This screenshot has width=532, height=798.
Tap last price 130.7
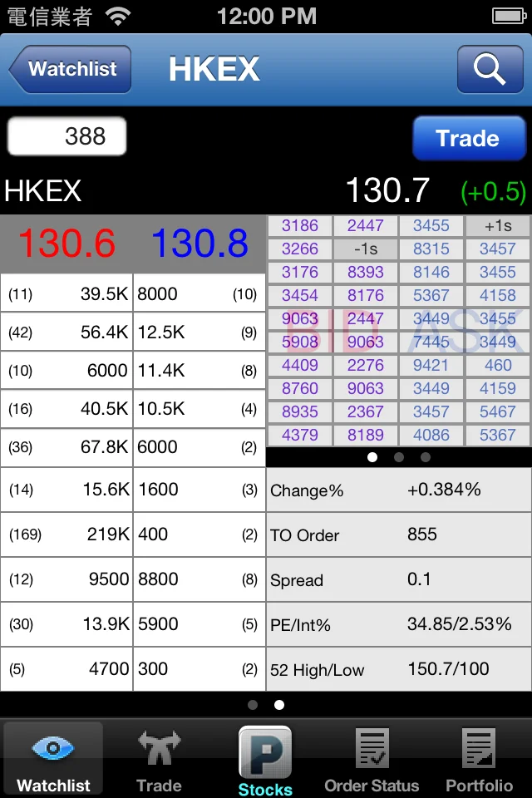[388, 191]
